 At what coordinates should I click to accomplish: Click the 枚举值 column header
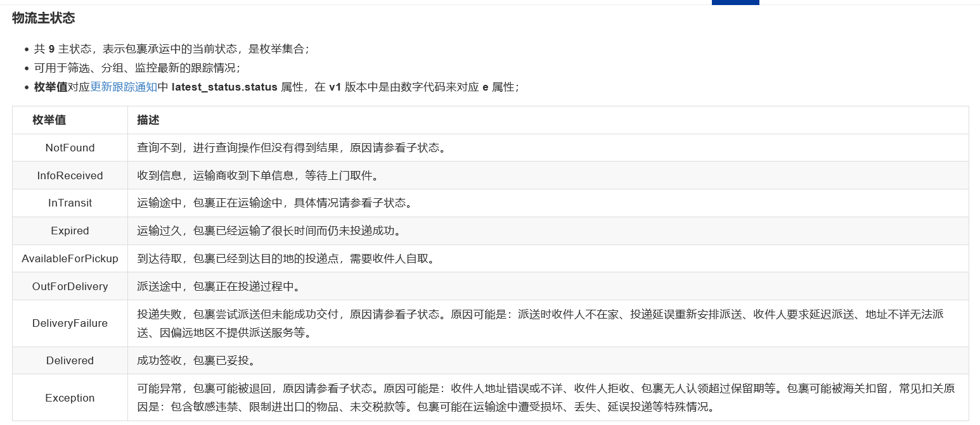pos(49,120)
